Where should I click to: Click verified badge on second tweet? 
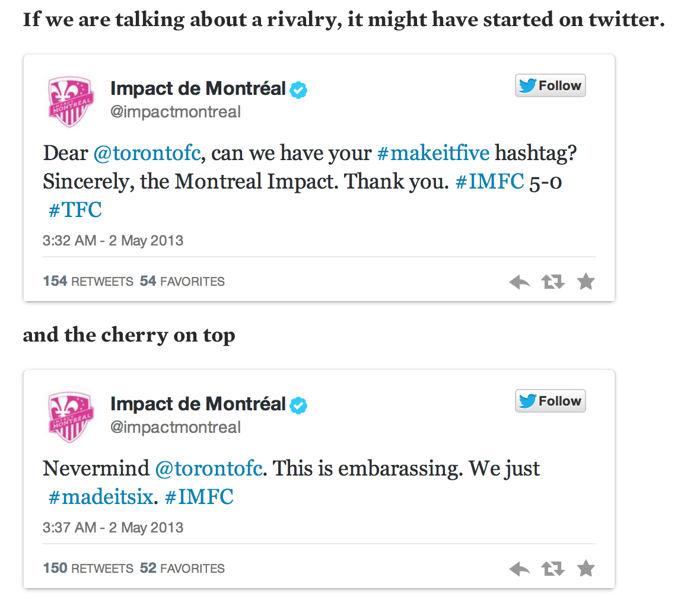point(298,406)
